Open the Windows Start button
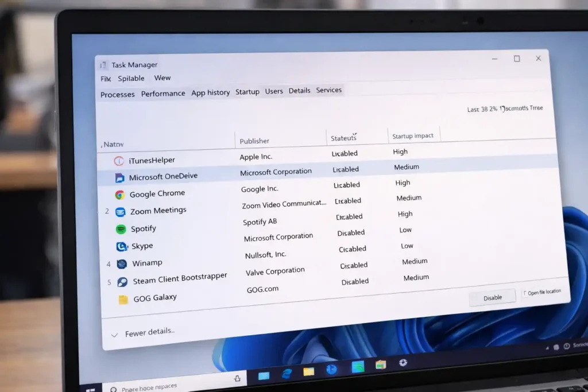 (90, 390)
